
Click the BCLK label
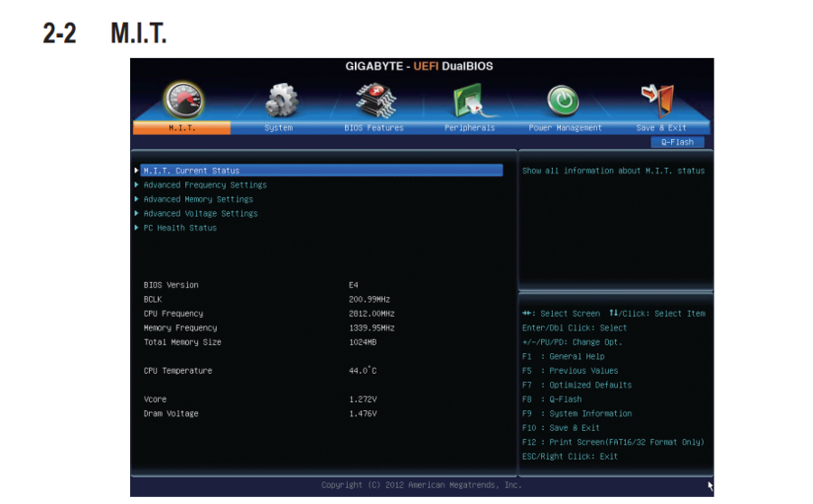click(153, 300)
